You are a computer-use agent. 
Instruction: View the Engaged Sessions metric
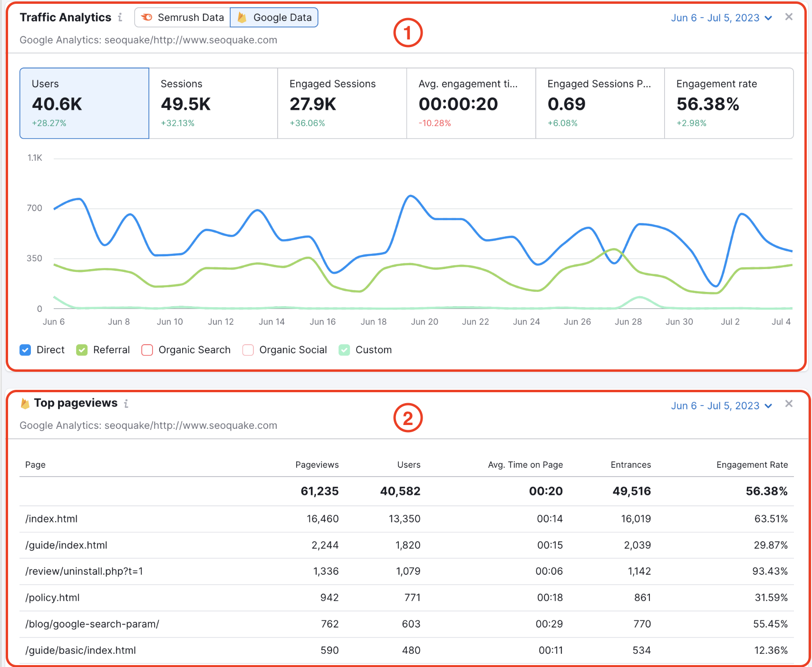click(341, 103)
